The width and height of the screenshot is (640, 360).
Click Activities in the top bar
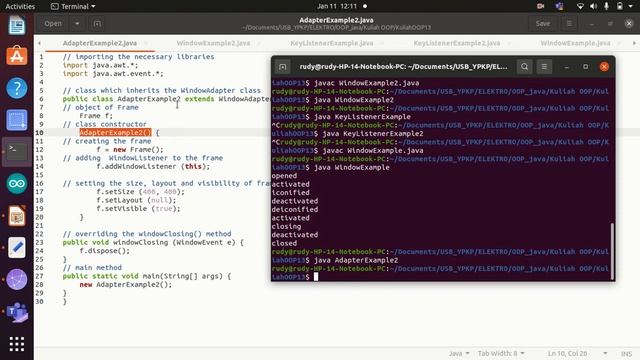(x=20, y=6)
